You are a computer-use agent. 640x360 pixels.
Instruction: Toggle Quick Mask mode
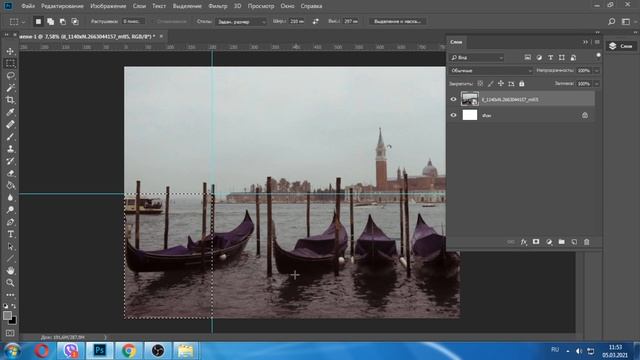coord(10,333)
